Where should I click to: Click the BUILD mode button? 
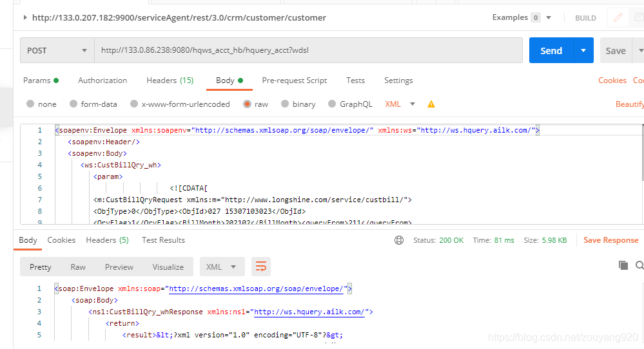[585, 18]
